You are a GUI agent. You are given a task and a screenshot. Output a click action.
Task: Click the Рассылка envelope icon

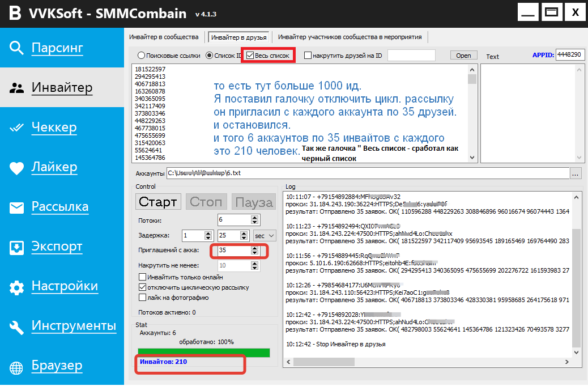17,207
